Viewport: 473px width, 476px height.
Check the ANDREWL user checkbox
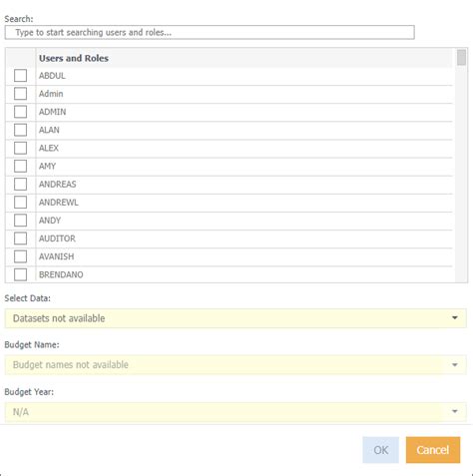pos(20,203)
